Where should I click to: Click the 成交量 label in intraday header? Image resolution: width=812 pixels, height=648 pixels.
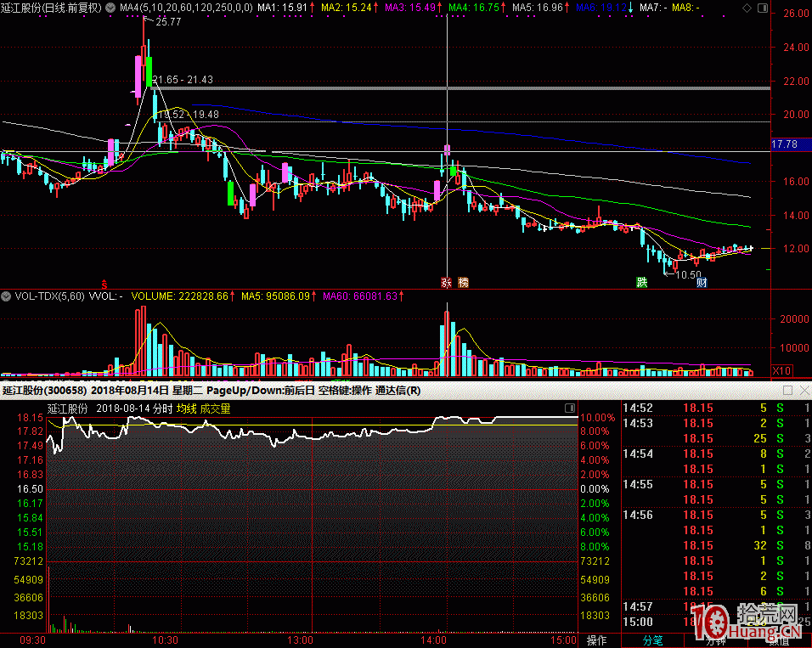point(215,409)
